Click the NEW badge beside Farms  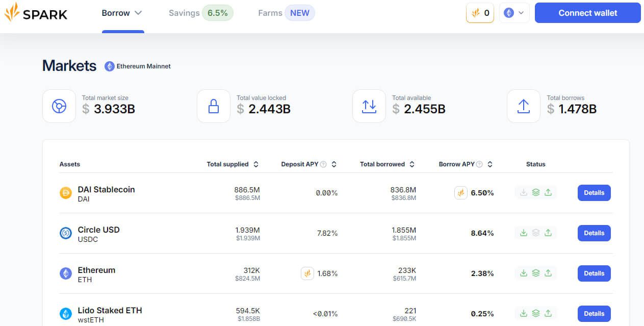coord(300,13)
